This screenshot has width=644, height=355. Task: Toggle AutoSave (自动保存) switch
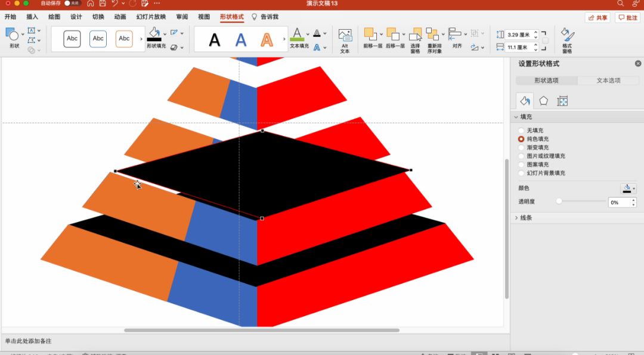(x=72, y=4)
